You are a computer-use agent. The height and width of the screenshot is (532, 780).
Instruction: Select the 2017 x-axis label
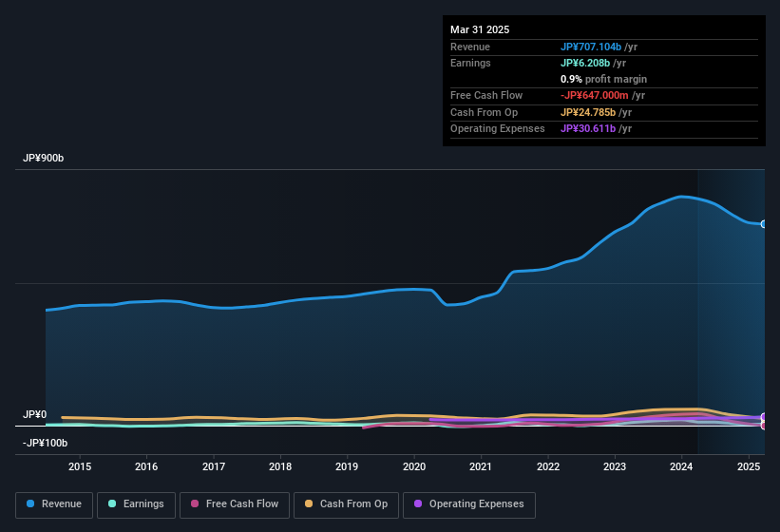tap(214, 466)
